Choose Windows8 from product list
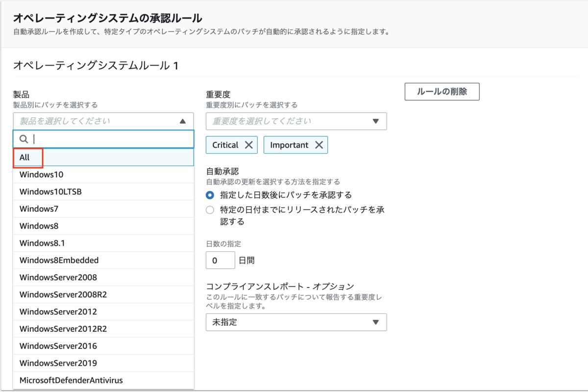This screenshot has height=392, width=588. tap(103, 226)
